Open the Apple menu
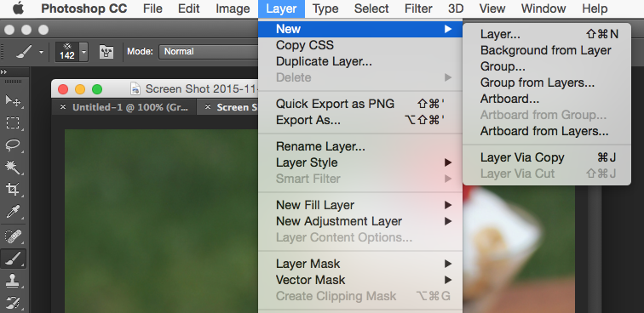 tap(18, 9)
